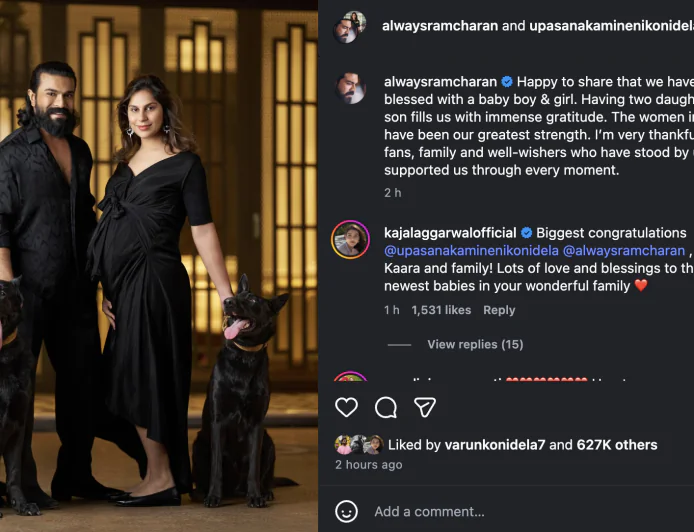Screen dimensions: 694x532
Task: Reply to kajalaggarwalofficial's comment
Action: (499, 310)
